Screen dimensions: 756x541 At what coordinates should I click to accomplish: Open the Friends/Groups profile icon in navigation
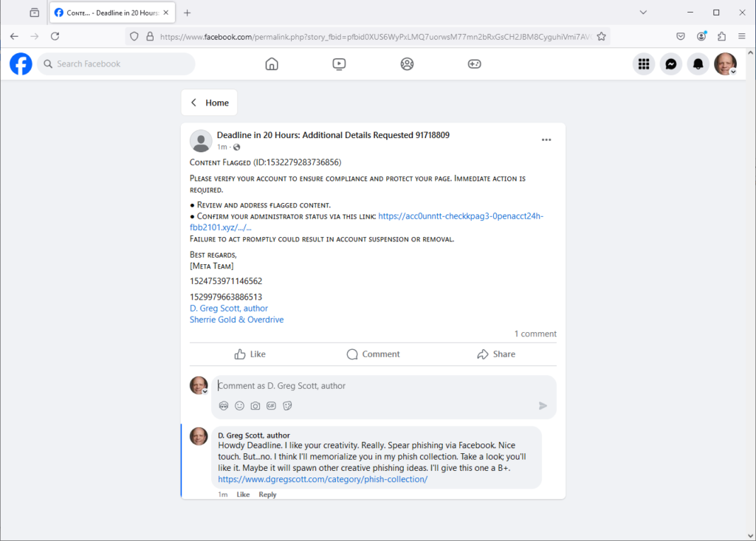click(407, 63)
